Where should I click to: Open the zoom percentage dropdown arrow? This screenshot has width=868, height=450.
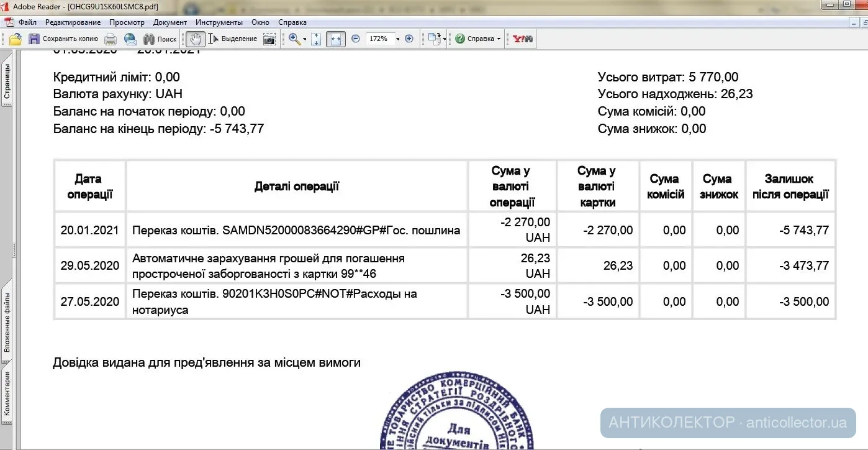[x=398, y=39]
